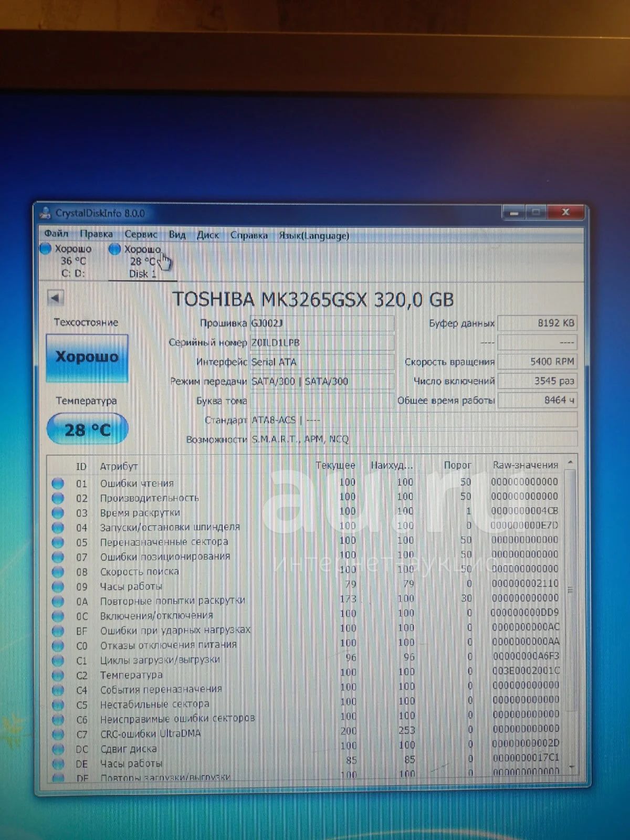This screenshot has width=630, height=840.
Task: Click status icon of row C1 Циклы загрузки/выгрузки
Action: 58,660
